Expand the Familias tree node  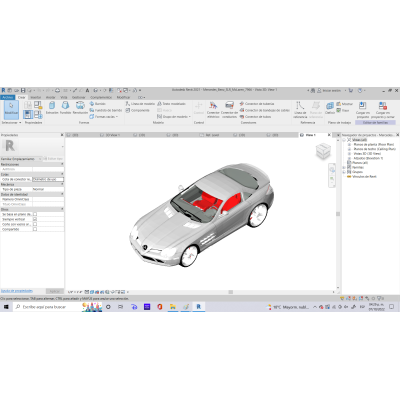pyautogui.click(x=344, y=167)
